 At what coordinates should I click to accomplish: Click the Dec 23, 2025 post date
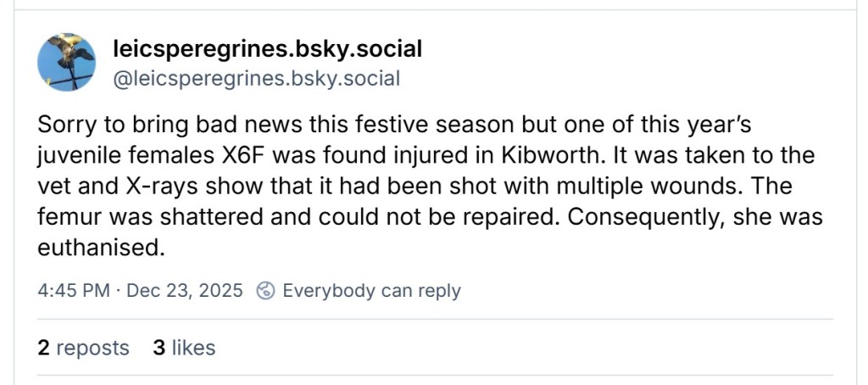[185, 291]
